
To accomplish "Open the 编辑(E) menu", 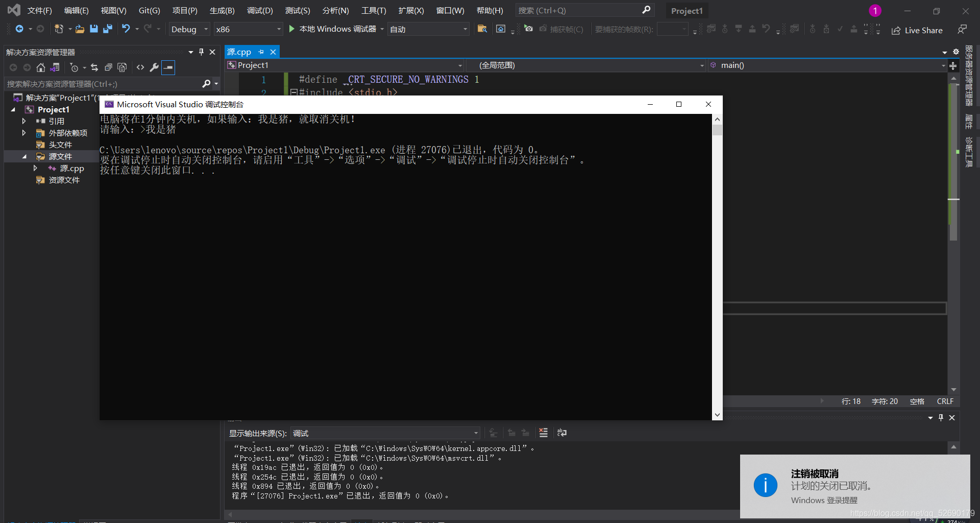I will tap(77, 11).
